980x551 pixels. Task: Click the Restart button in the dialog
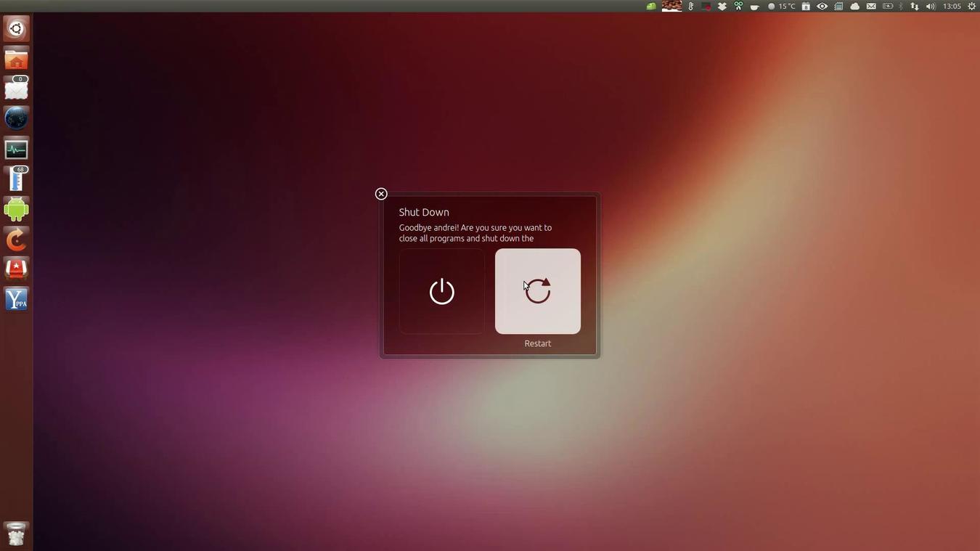(537, 291)
